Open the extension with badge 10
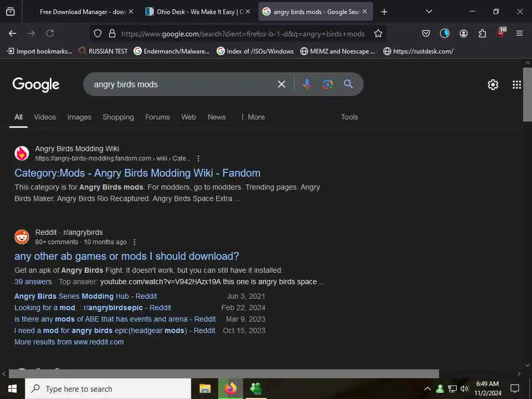 tap(501, 32)
